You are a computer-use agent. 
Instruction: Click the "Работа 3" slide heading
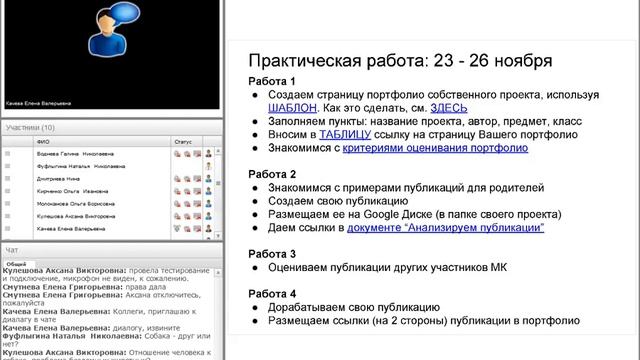click(x=272, y=254)
